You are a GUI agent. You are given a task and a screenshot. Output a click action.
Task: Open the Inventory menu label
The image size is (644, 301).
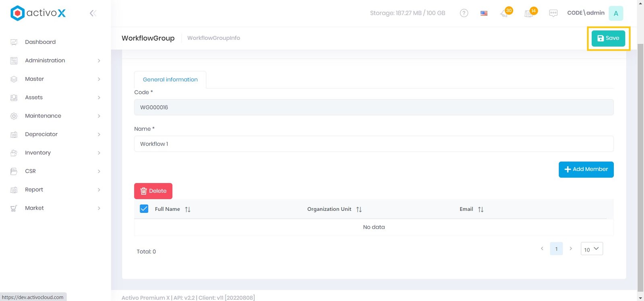(38, 153)
